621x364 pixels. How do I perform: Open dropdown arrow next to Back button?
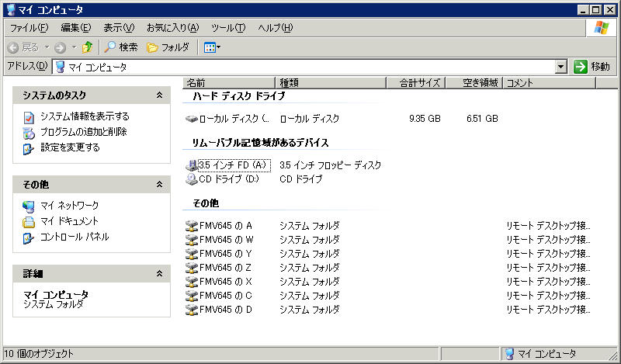[x=47, y=47]
